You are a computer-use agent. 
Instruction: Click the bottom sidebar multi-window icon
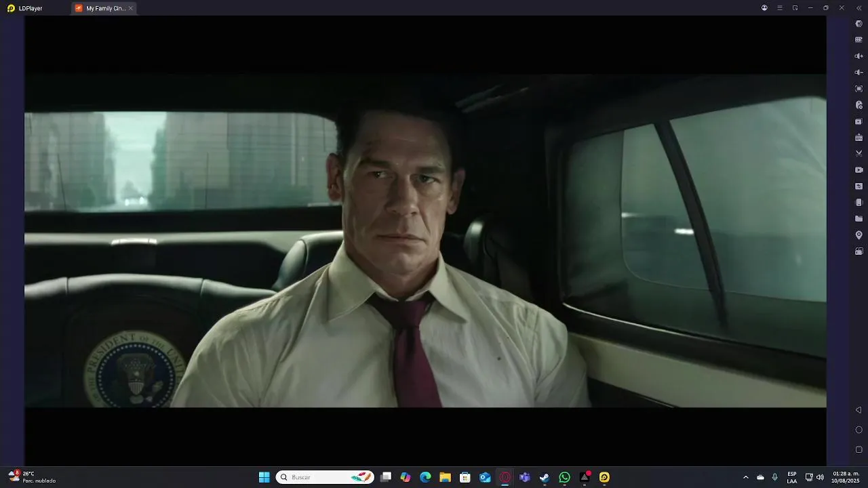tap(859, 251)
